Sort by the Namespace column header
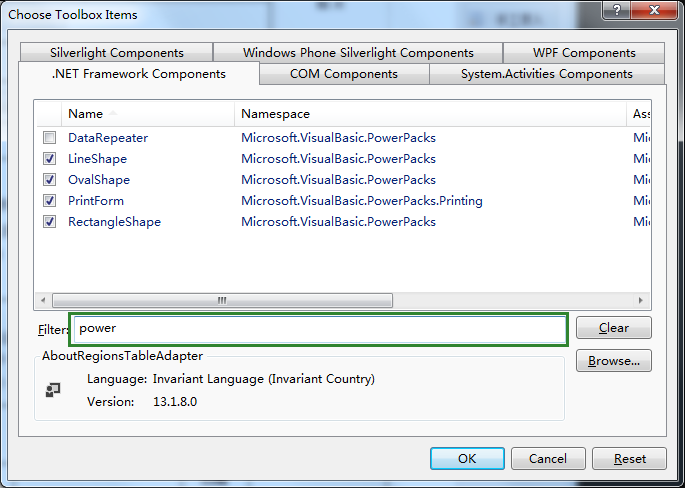 coord(430,114)
